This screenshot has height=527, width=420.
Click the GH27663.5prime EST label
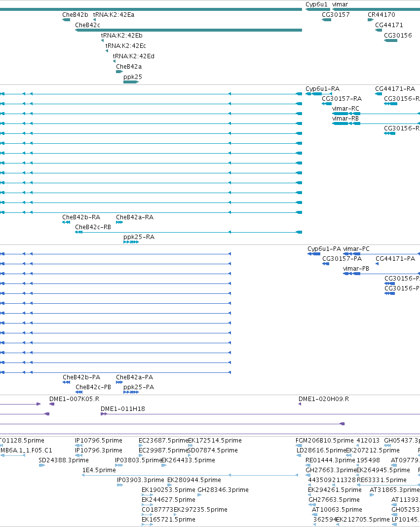pyautogui.click(x=334, y=500)
